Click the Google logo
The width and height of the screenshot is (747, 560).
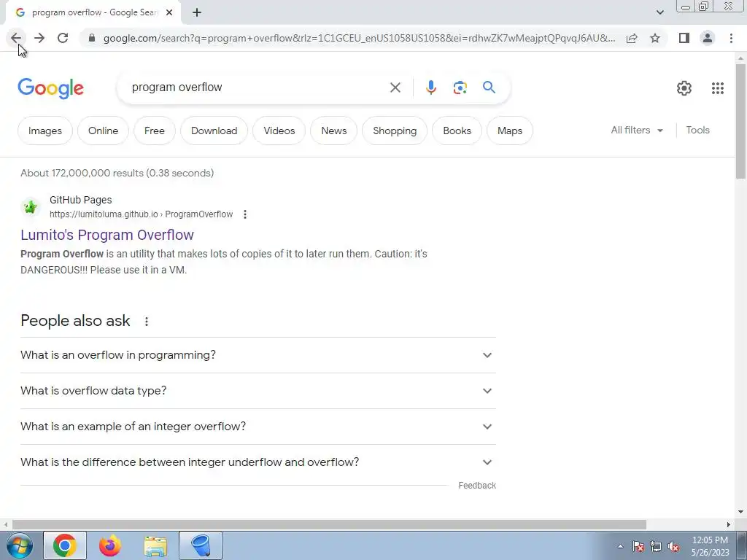click(50, 88)
